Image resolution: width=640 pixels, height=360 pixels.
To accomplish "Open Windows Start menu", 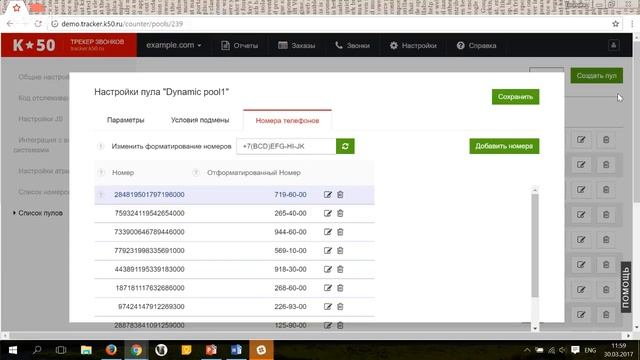I will pyautogui.click(x=12, y=350).
